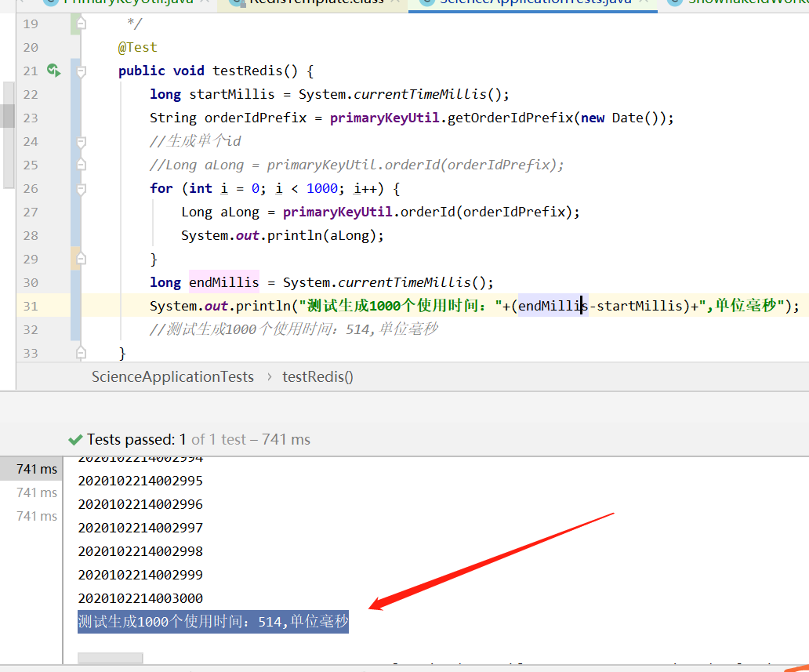
Task: Place cursor on testRedis method name
Action: click(x=248, y=71)
